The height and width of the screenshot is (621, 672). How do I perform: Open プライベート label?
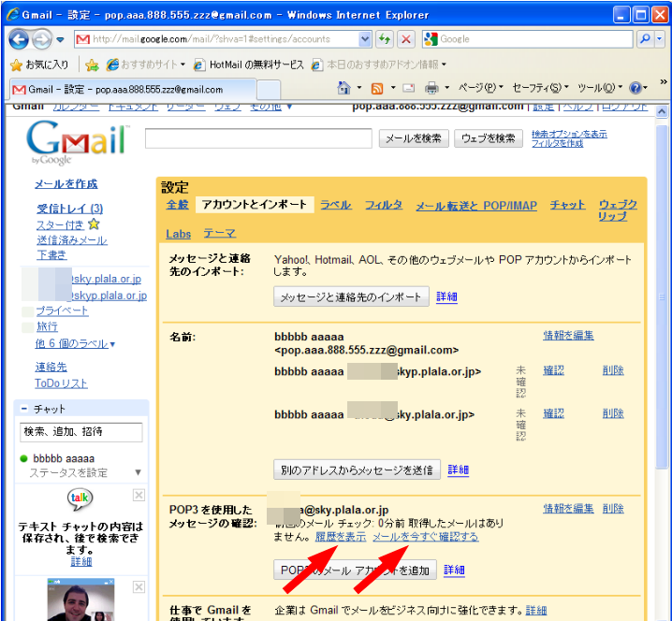62,310
